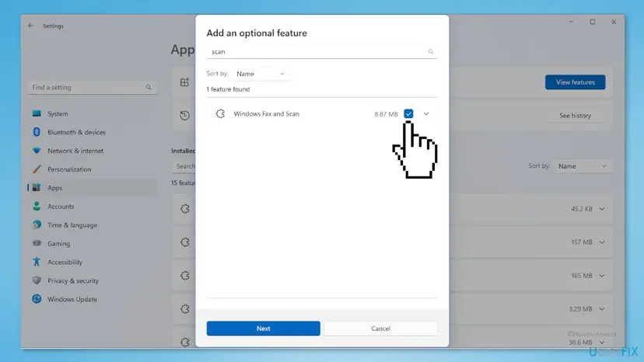
Task: Click feature icon beside the 157 MB row
Action: coord(185,242)
